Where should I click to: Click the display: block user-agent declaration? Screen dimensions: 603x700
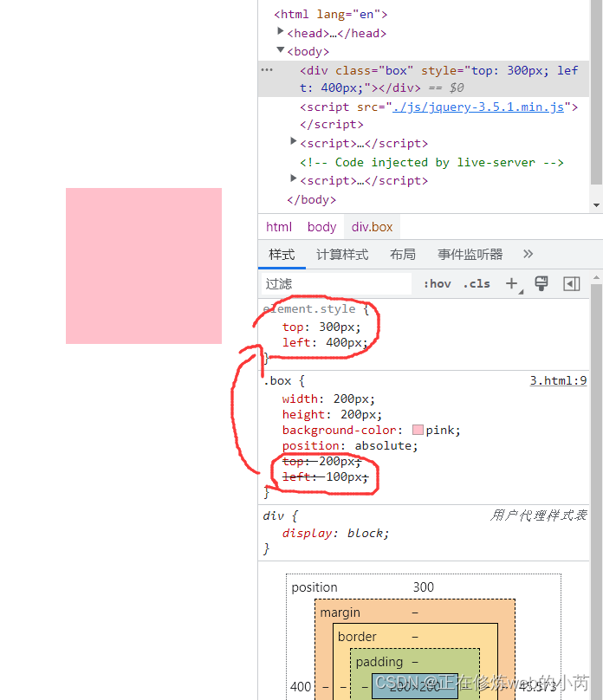point(335,534)
